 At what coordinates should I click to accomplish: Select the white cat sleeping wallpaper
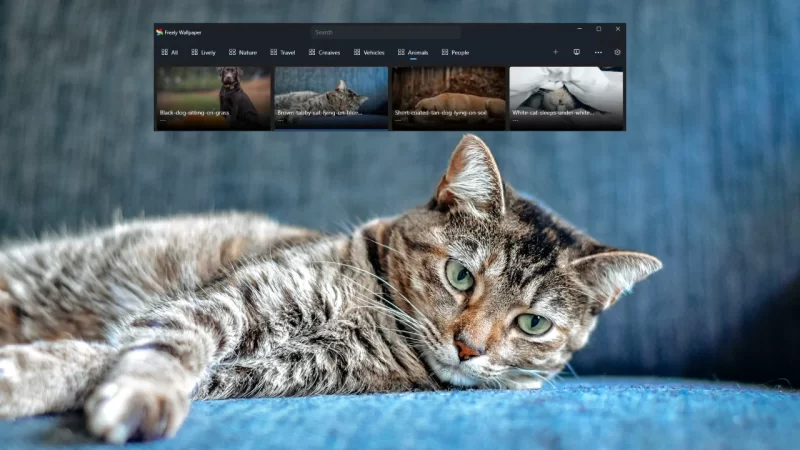pos(566,98)
